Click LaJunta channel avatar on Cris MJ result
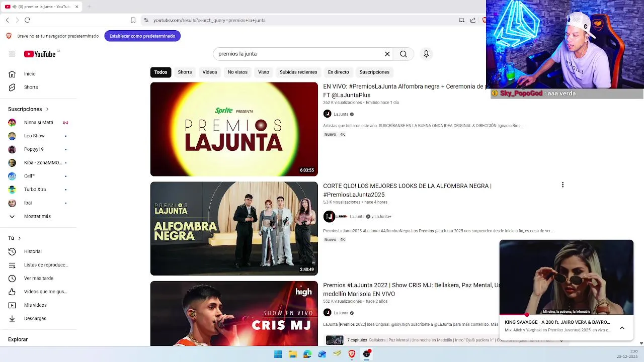 327,313
